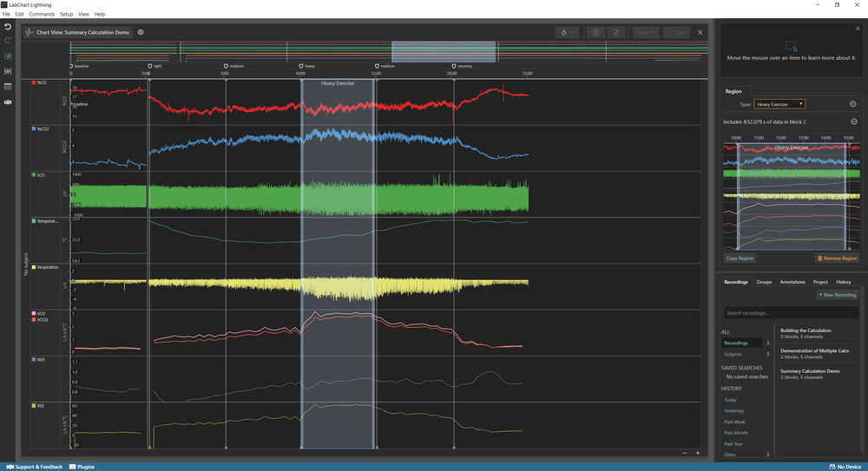Click the Search recordings field
The height and width of the screenshot is (471, 868).
pyautogui.click(x=791, y=313)
